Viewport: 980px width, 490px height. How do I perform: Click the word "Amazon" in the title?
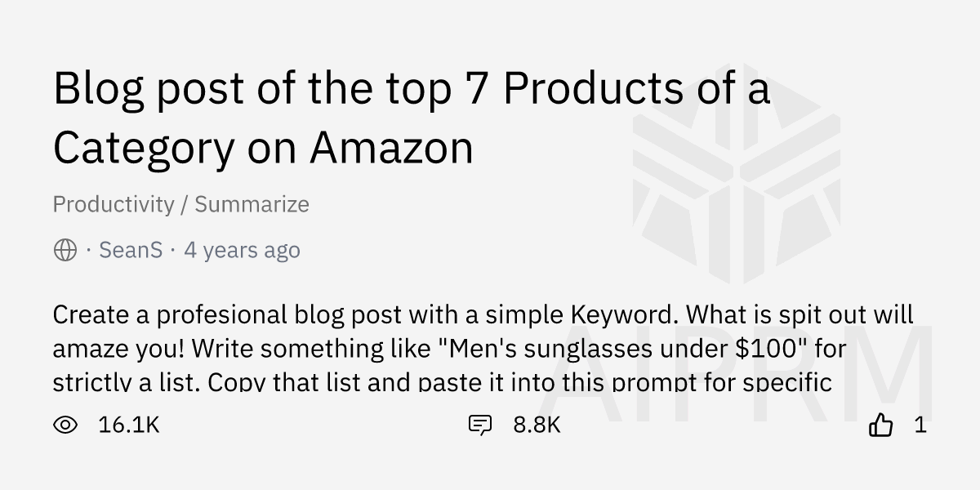pos(392,148)
